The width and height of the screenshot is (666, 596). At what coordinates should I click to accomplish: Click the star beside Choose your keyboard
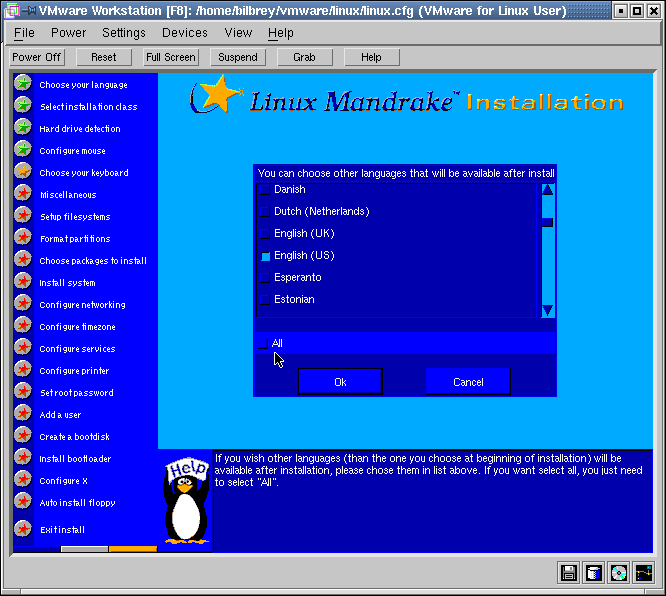point(23,172)
